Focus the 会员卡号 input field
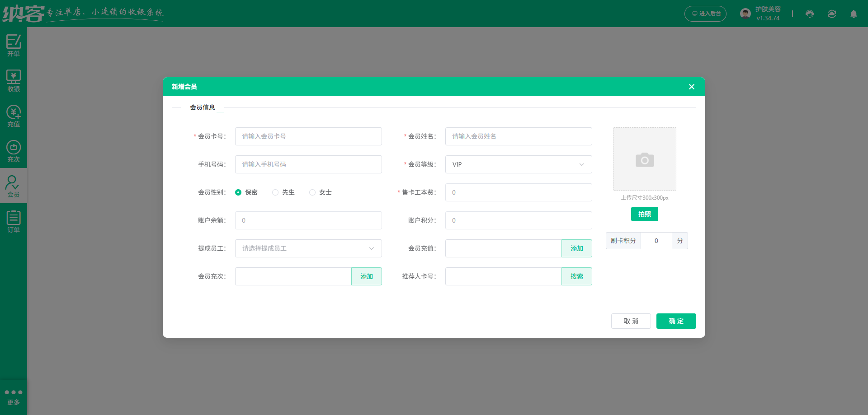The image size is (868, 415). (x=308, y=136)
